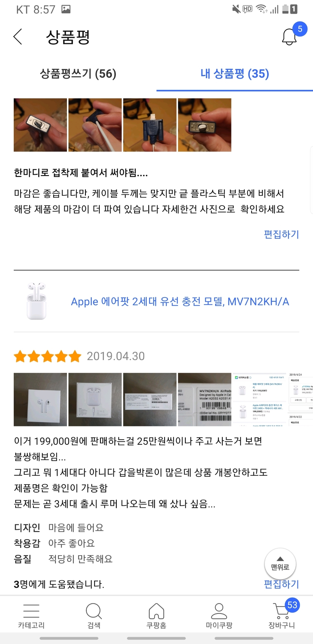Viewport: 313px width, 644px height.
Task: Open the barcode label close-up photo
Action: tap(204, 399)
